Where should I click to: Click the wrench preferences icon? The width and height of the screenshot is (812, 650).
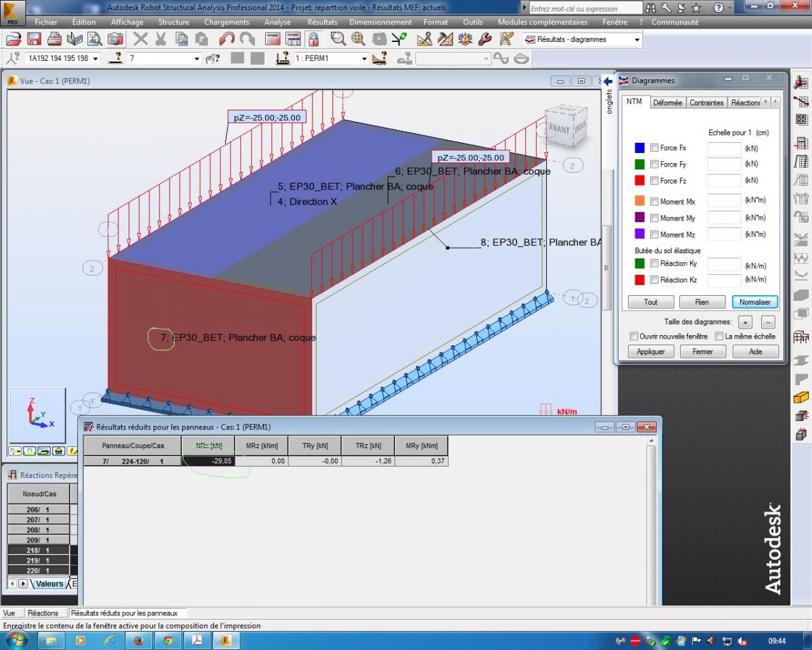click(484, 39)
